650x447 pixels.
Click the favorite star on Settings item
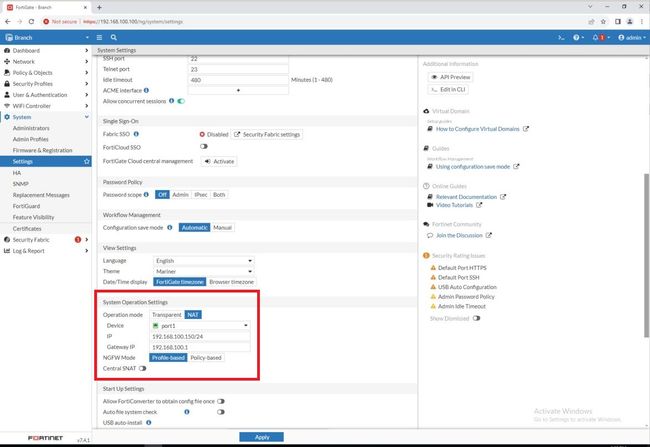(87, 161)
